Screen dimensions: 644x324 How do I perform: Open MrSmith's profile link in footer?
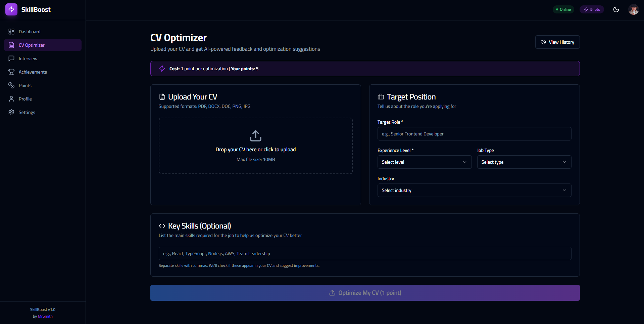[45, 316]
